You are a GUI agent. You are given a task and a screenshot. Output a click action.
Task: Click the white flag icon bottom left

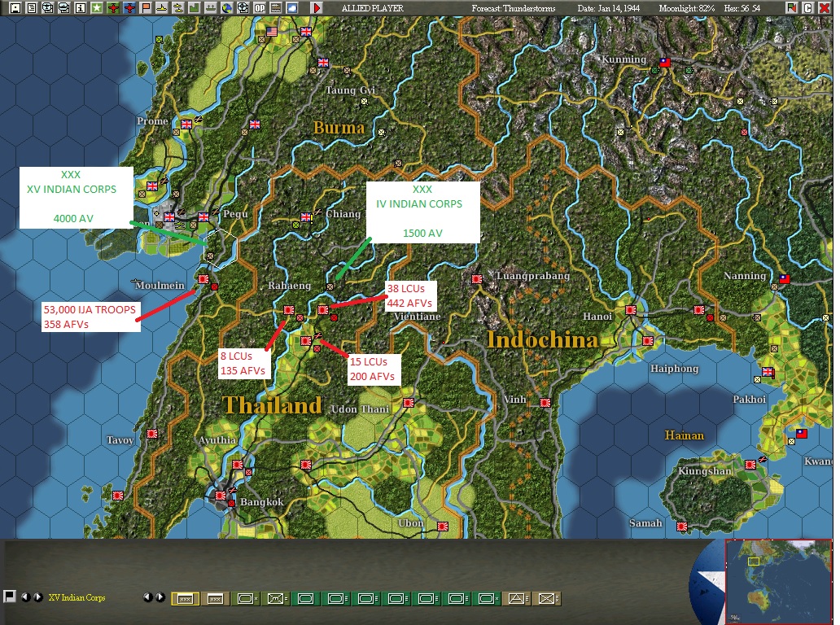tap(9, 596)
